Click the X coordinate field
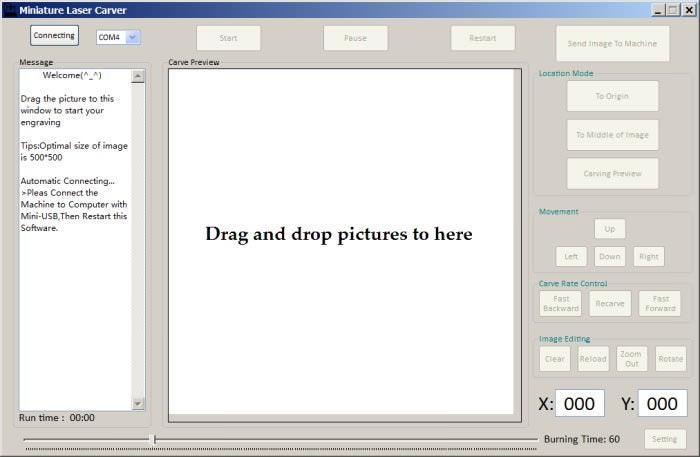 (x=580, y=403)
